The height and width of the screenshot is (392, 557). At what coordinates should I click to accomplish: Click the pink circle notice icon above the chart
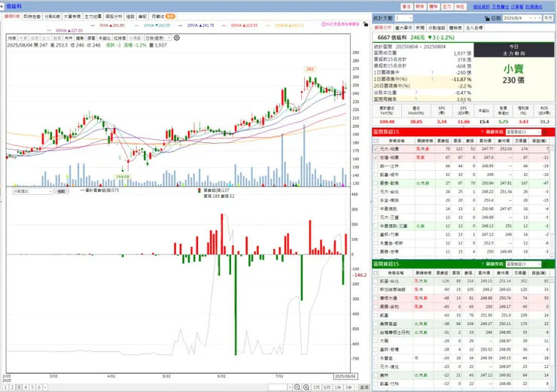click(x=324, y=24)
